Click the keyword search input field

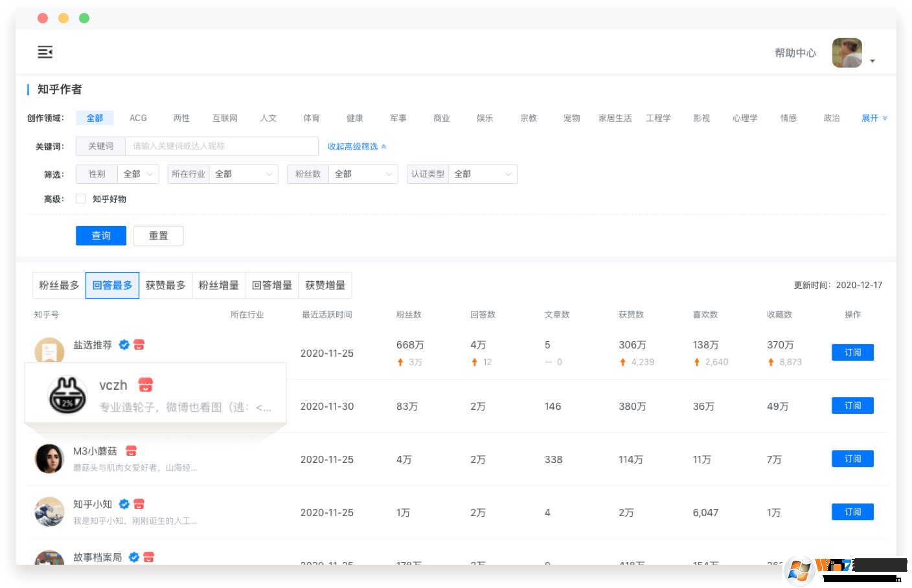[220, 146]
